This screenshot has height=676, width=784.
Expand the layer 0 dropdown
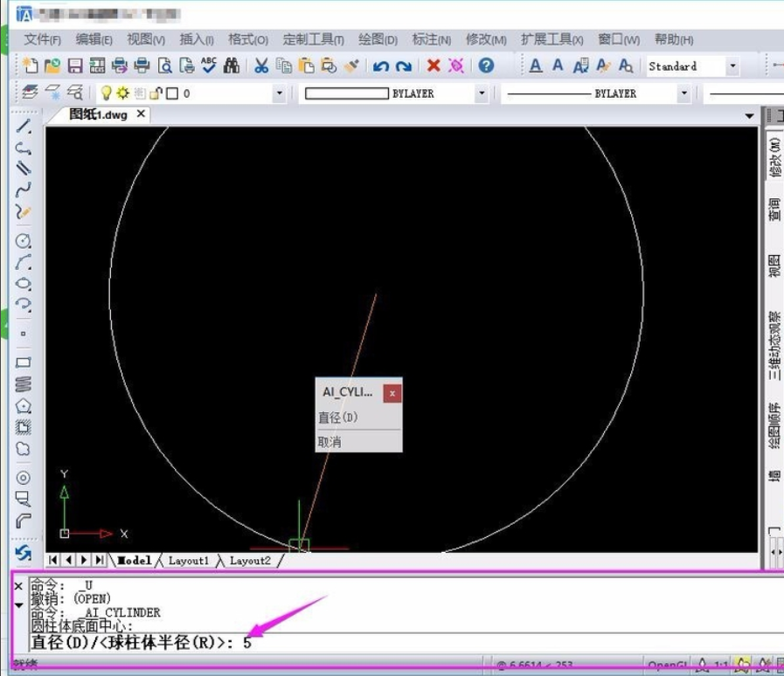pos(279,93)
